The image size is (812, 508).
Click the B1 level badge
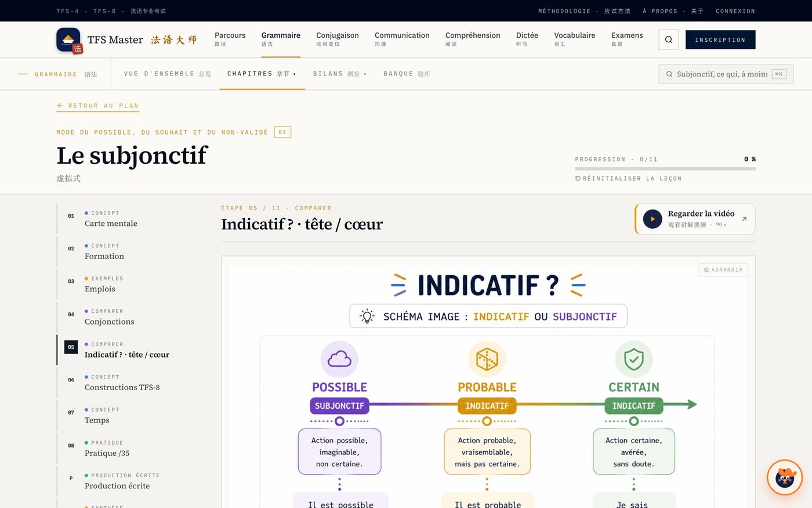(282, 132)
